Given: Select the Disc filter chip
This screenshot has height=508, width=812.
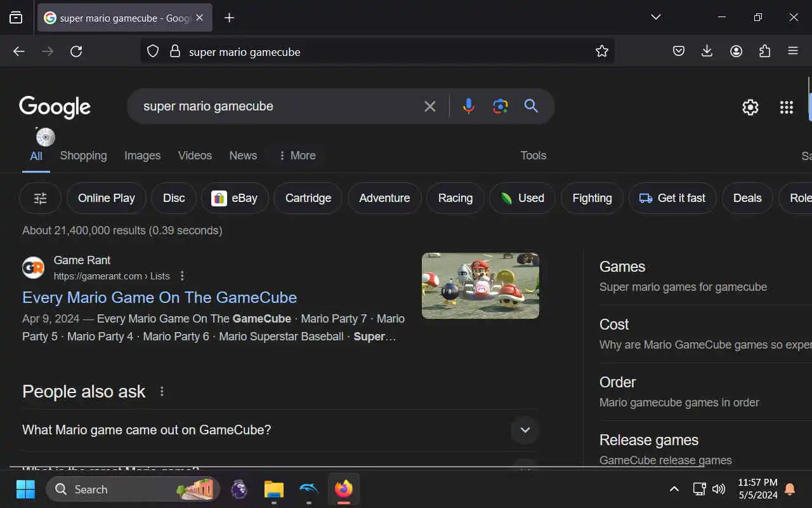Looking at the screenshot, I should 174,198.
